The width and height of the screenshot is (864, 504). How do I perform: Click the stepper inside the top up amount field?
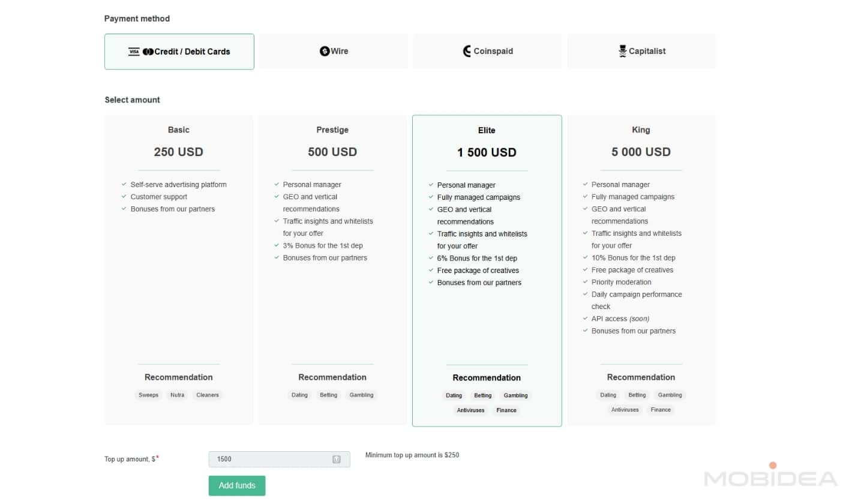[335, 458]
